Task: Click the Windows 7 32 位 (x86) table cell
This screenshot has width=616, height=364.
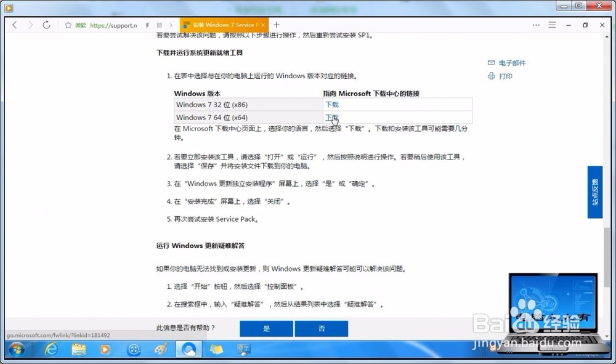Action: pyautogui.click(x=248, y=105)
